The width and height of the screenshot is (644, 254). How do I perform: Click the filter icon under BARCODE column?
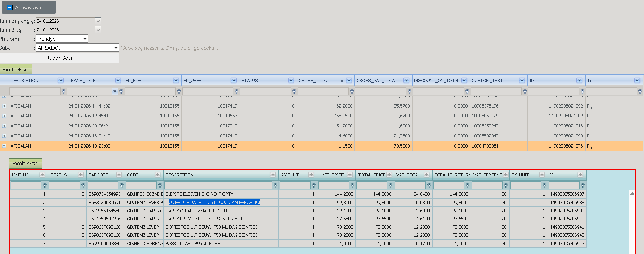coord(121,185)
